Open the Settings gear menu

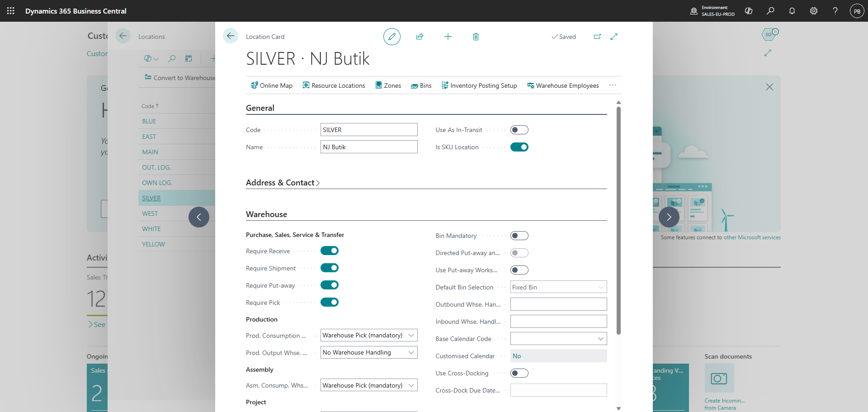click(814, 11)
